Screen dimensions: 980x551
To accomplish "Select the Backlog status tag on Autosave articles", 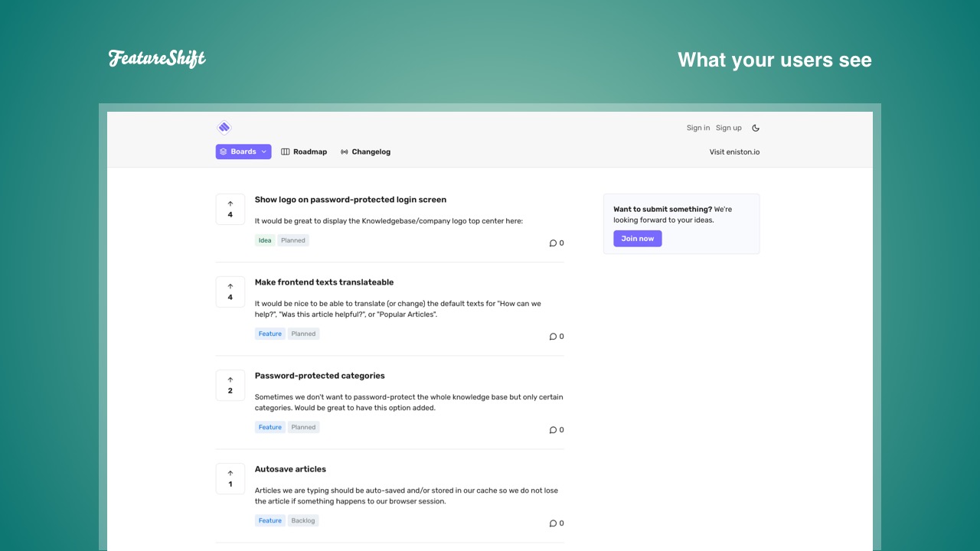I will (x=303, y=520).
